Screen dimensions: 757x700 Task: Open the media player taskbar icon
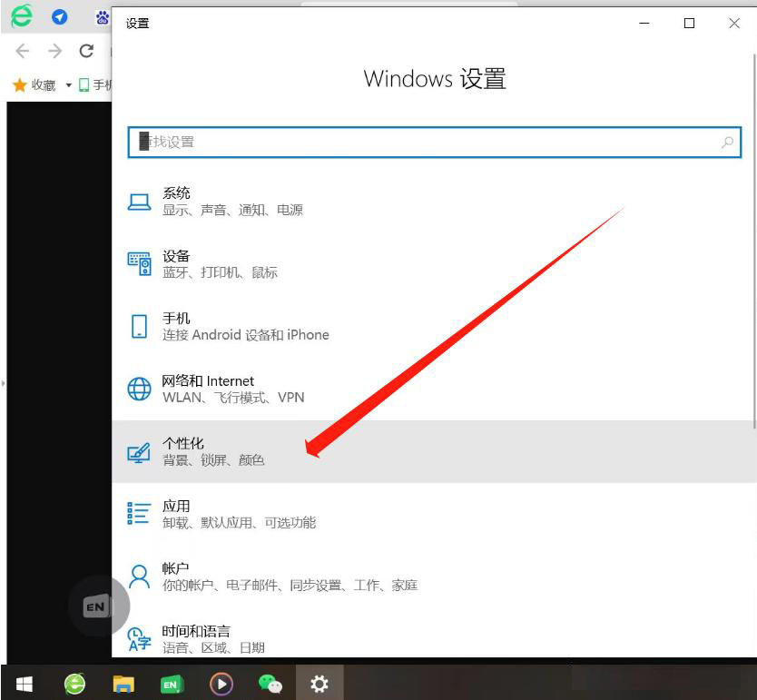[221, 684]
